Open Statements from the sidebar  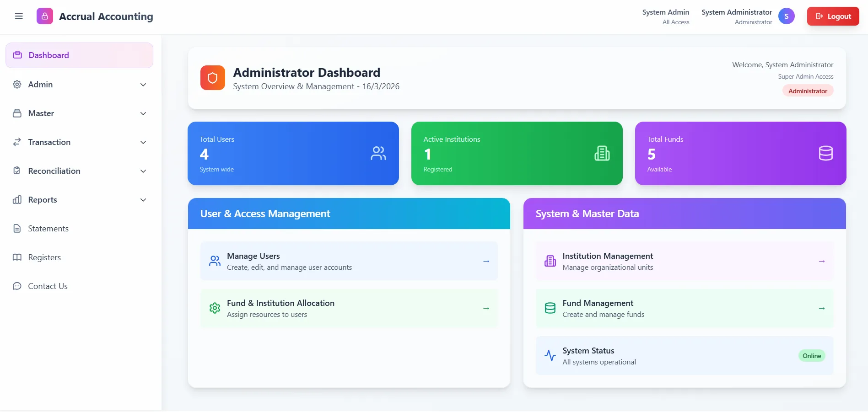pos(48,229)
